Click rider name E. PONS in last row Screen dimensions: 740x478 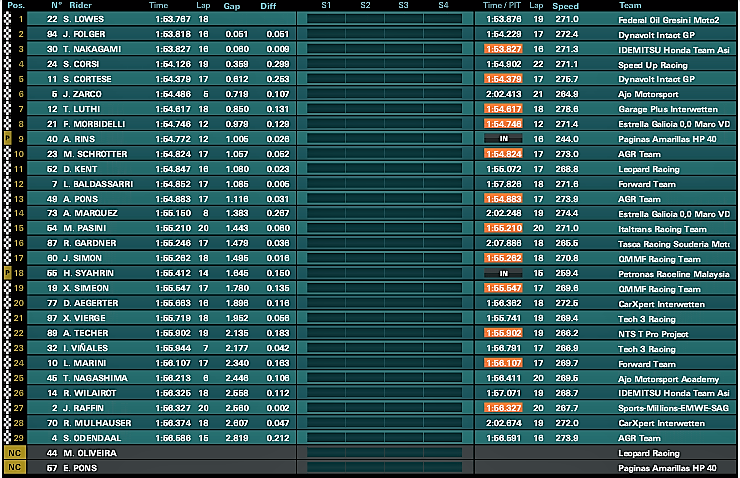point(80,468)
